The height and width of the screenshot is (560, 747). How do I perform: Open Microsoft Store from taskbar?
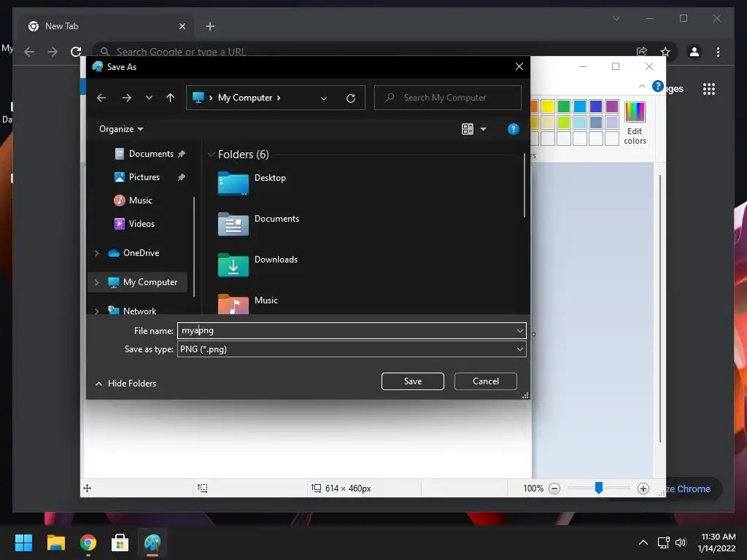click(120, 542)
